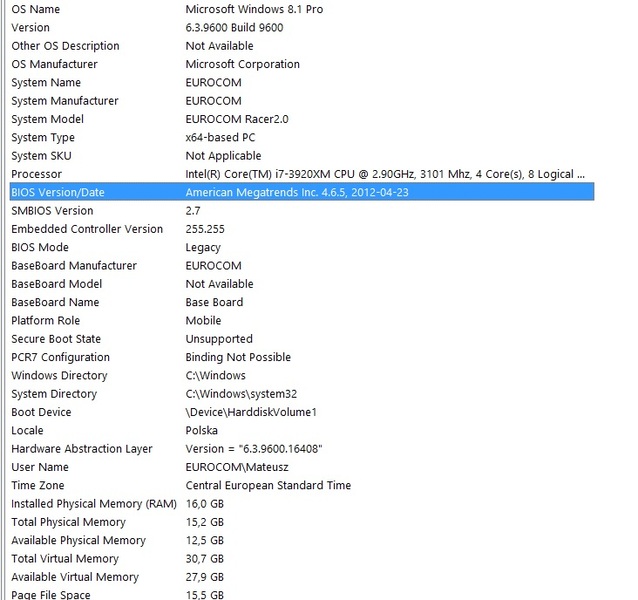The height and width of the screenshot is (600, 638).
Task: Select highlighted BIOS Version/Date row
Action: (x=302, y=192)
